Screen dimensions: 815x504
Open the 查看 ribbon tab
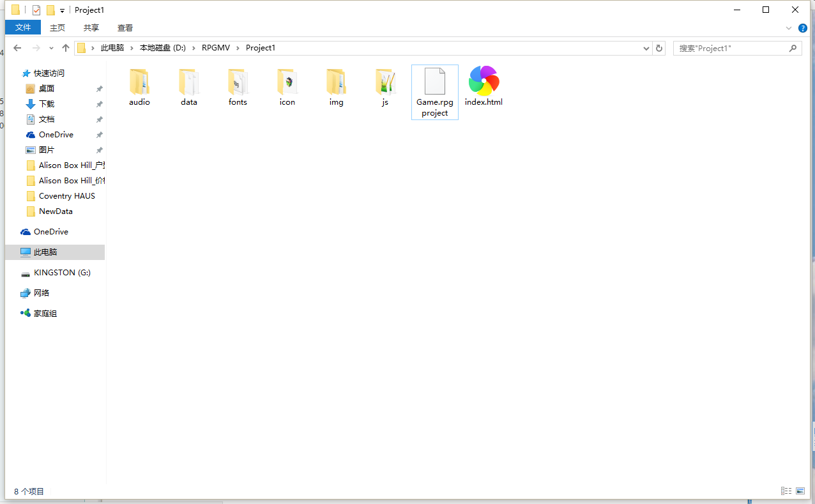125,27
